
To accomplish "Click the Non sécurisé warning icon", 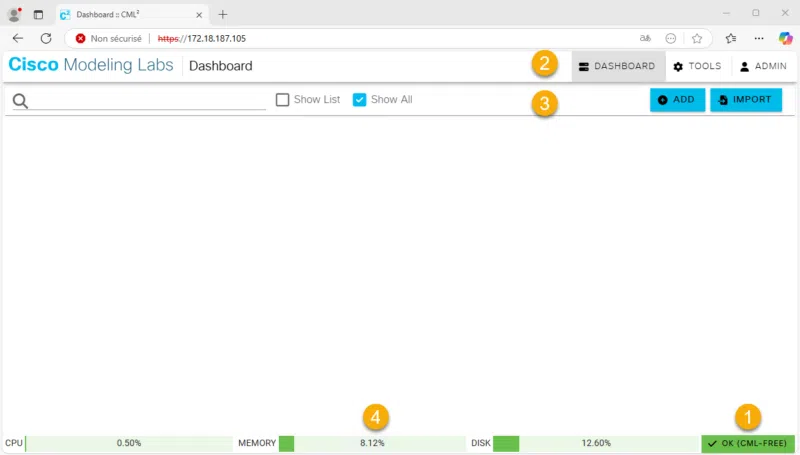I will click(x=80, y=38).
